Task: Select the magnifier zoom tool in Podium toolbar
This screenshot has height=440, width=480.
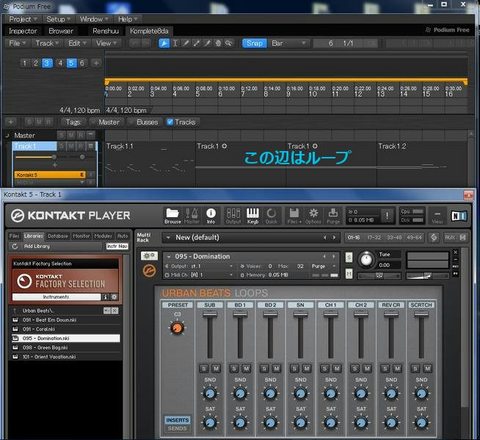Action: coord(228,43)
